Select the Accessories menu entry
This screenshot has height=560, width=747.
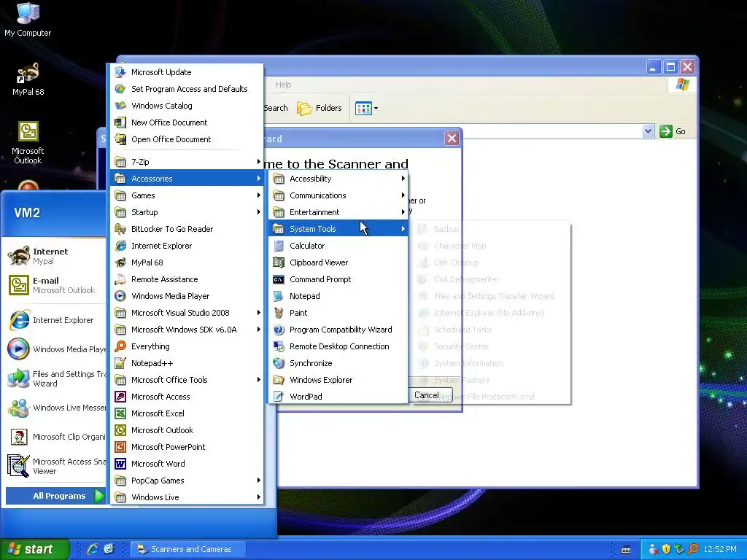point(187,179)
